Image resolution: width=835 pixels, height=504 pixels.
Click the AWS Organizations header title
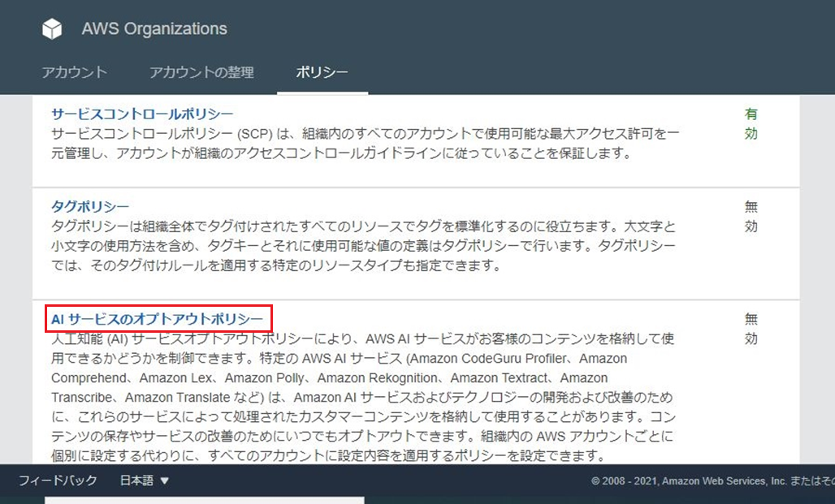click(154, 28)
